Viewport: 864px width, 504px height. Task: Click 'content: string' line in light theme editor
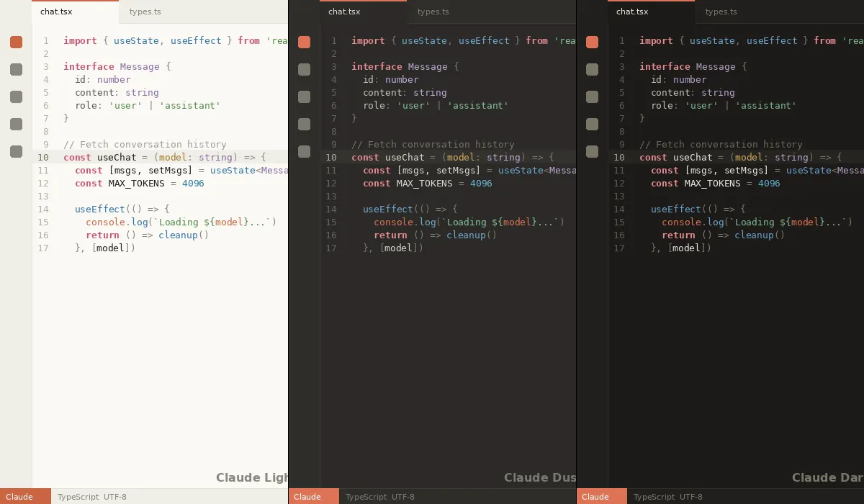(117, 92)
